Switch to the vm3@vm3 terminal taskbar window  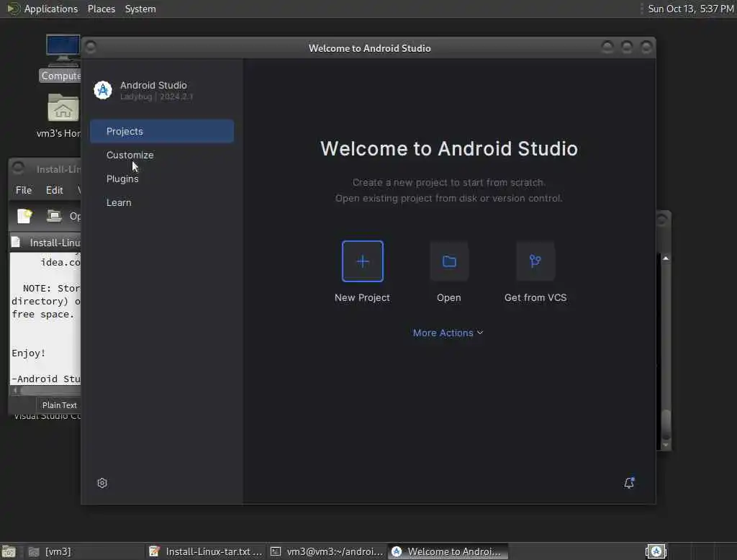tap(327, 551)
